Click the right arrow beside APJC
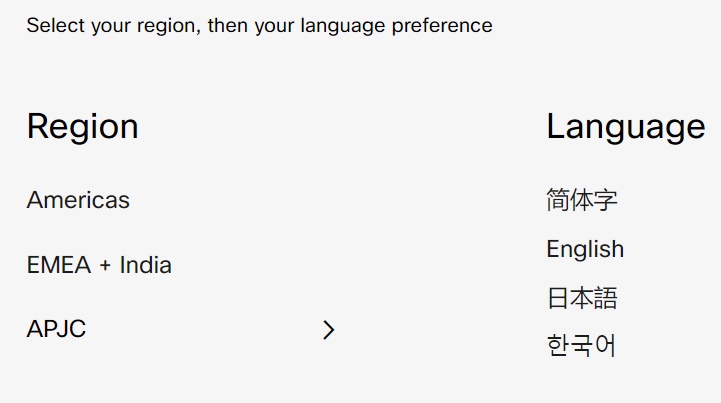Screen dimensions: 721x403 pos(328,330)
